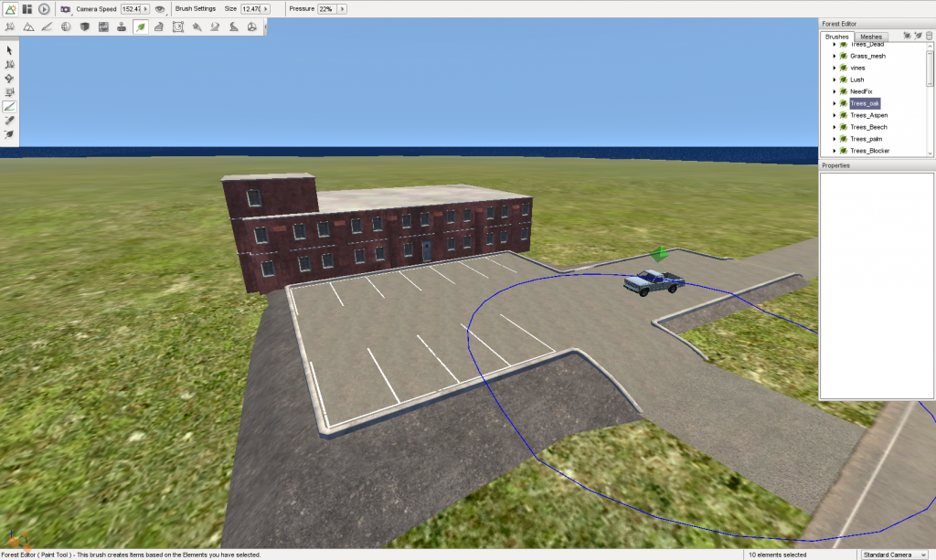Click the Add Brush Element leaf icon
The image size is (936, 560).
pyautogui.click(x=918, y=36)
